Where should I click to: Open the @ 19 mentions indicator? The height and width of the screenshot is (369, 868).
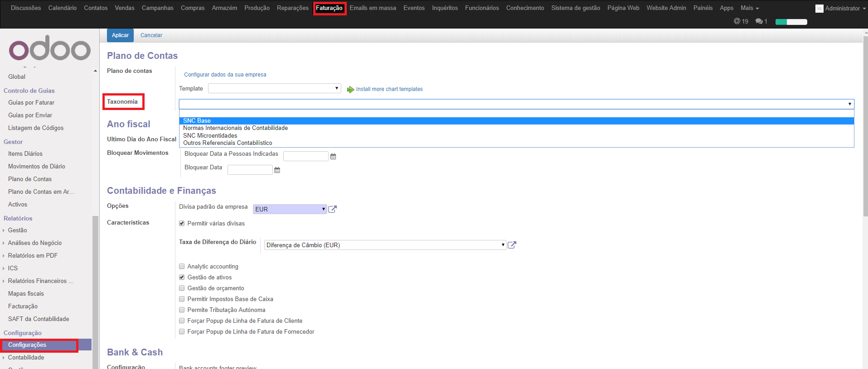click(741, 21)
